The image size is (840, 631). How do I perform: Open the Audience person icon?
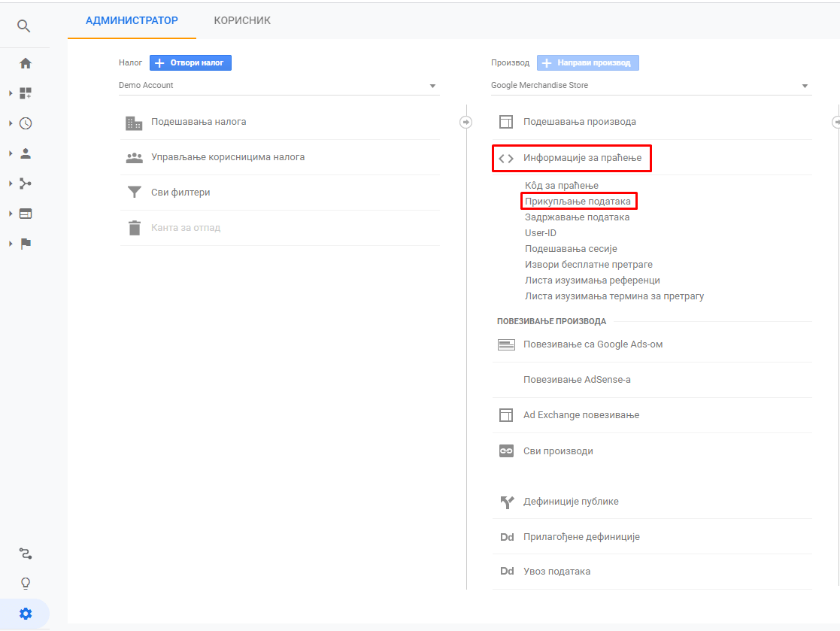(x=25, y=153)
